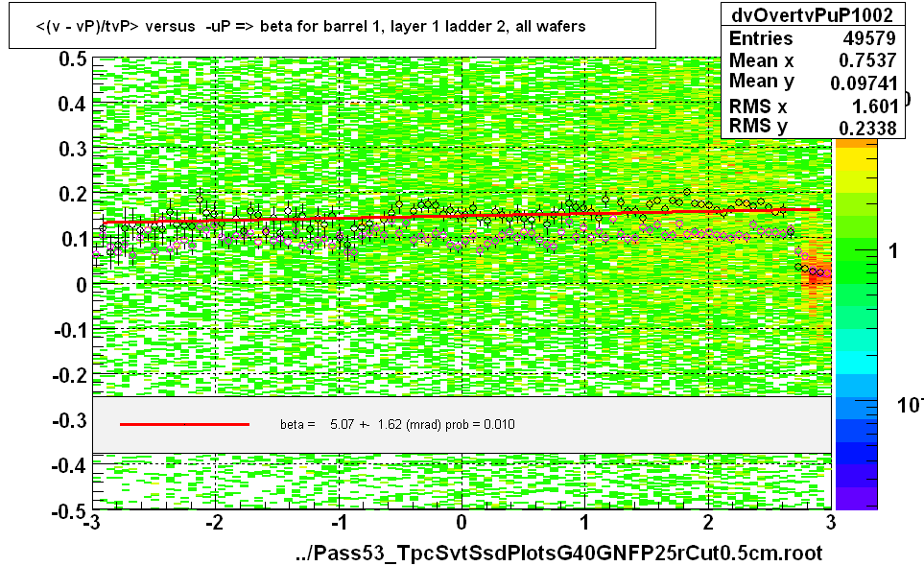Click the x-axis label -1
The height and width of the screenshot is (566, 924).
pos(339,523)
